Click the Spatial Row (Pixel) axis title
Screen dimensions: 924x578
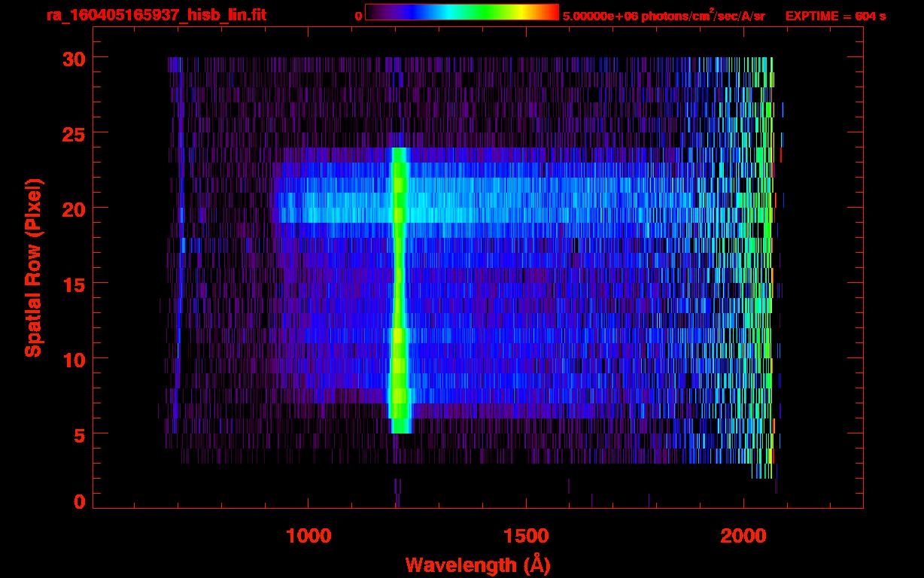[x=32, y=267]
